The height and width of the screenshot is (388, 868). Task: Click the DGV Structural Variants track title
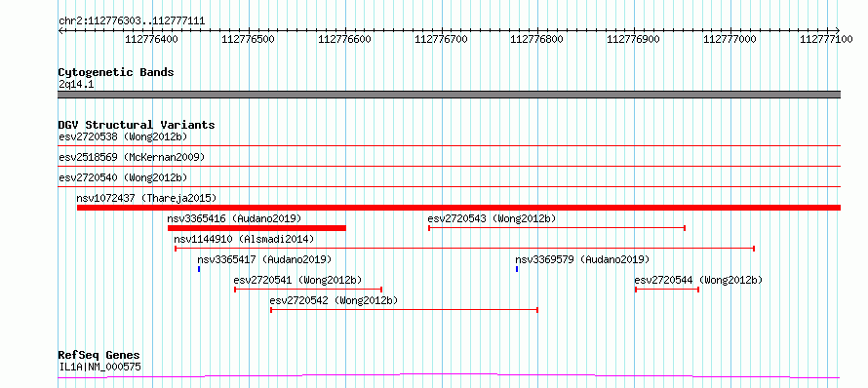(137, 125)
